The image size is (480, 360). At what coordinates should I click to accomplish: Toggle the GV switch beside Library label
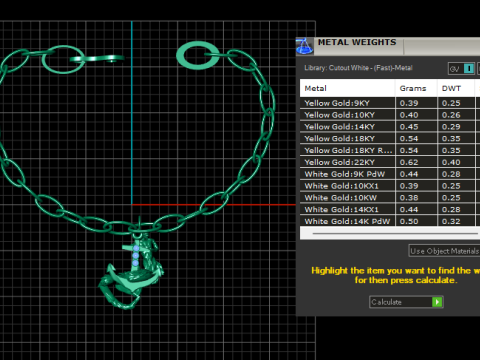tap(461, 69)
